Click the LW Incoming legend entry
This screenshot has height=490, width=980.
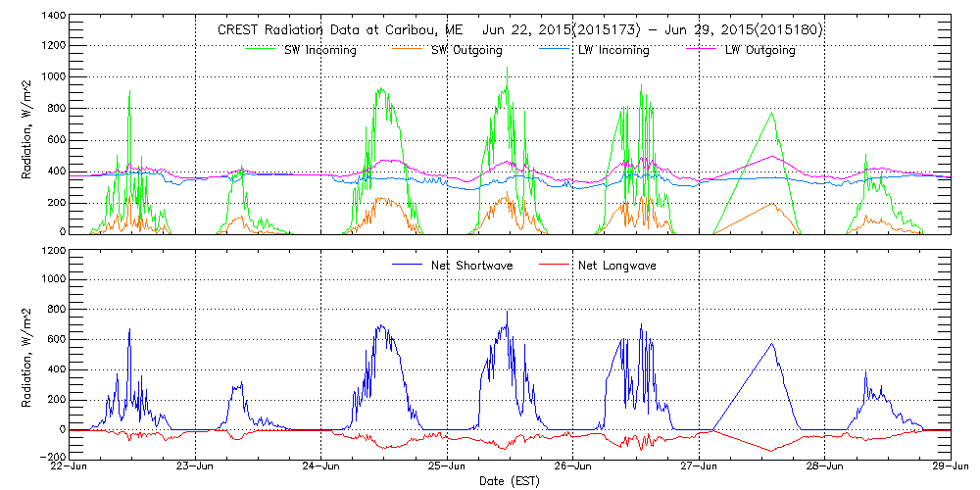point(612,50)
